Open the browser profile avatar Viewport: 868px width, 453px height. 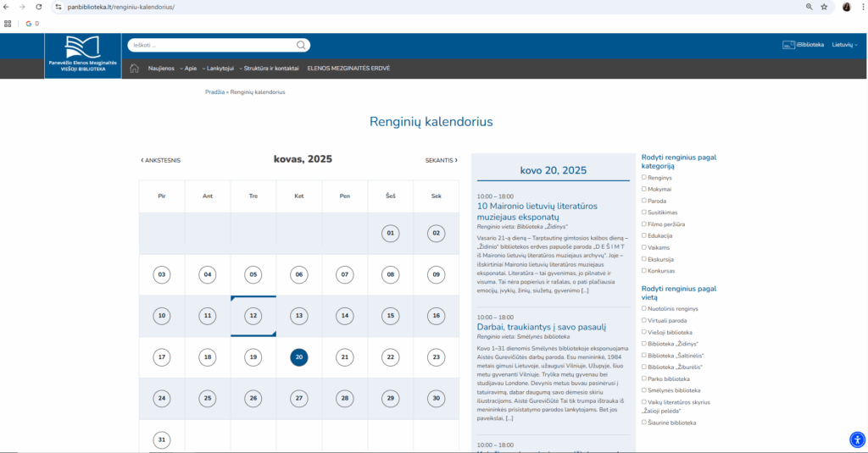click(847, 7)
